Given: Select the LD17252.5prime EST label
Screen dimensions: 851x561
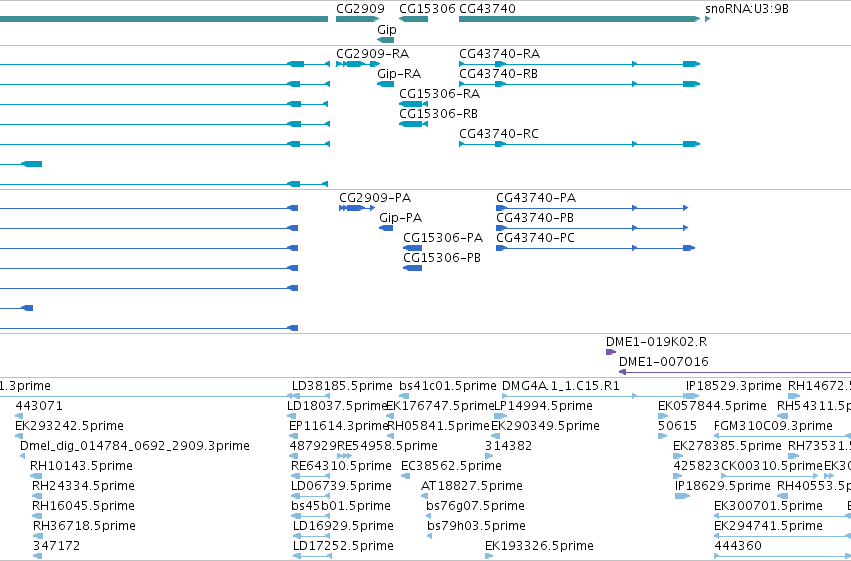Looking at the screenshot, I should coord(343,546).
